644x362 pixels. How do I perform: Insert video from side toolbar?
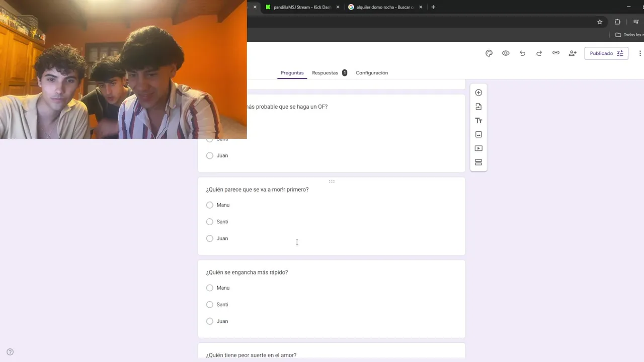(478, 148)
